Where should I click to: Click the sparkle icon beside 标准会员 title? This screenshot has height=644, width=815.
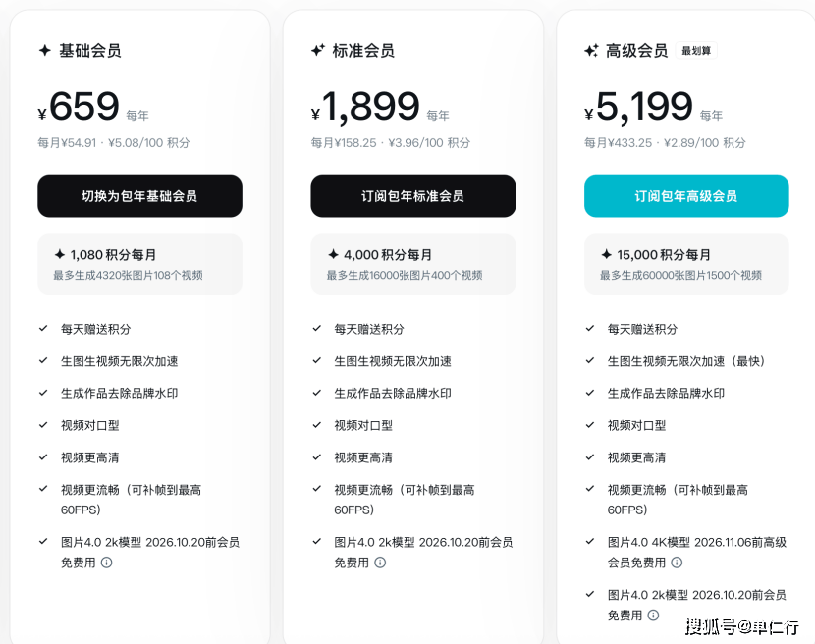317,51
